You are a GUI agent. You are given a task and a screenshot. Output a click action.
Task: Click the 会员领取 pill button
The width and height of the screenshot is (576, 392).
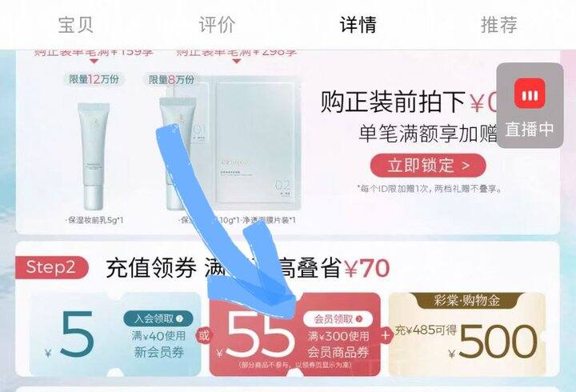pos(338,319)
